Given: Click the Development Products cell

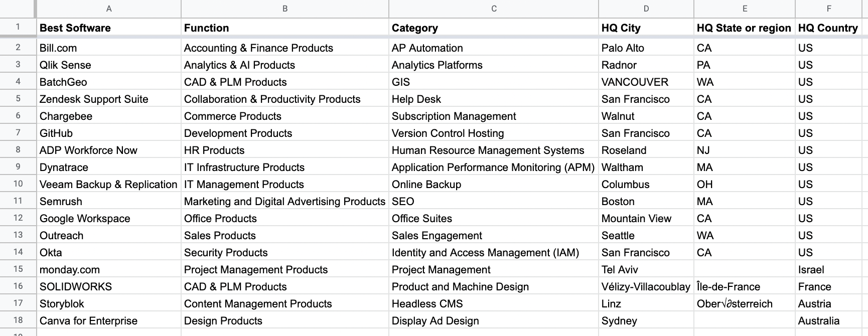Looking at the screenshot, I should click(285, 133).
